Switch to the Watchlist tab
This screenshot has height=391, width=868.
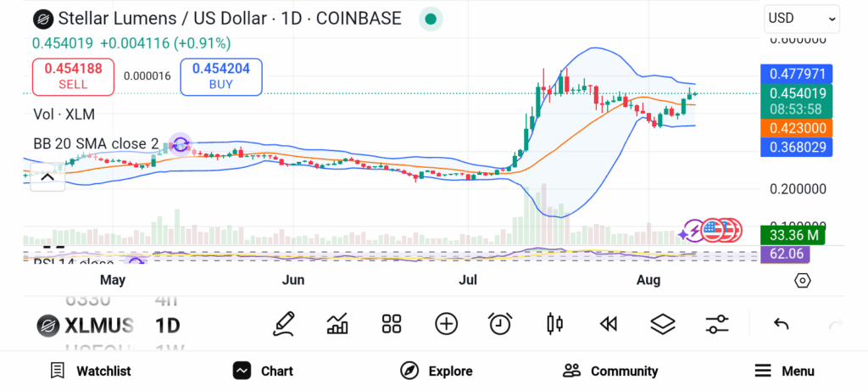coord(90,371)
